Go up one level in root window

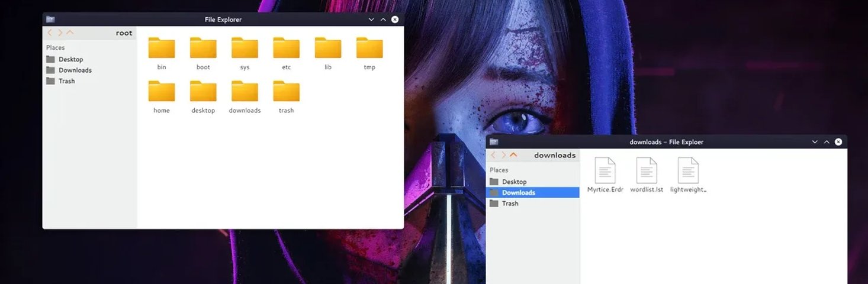pos(70,33)
